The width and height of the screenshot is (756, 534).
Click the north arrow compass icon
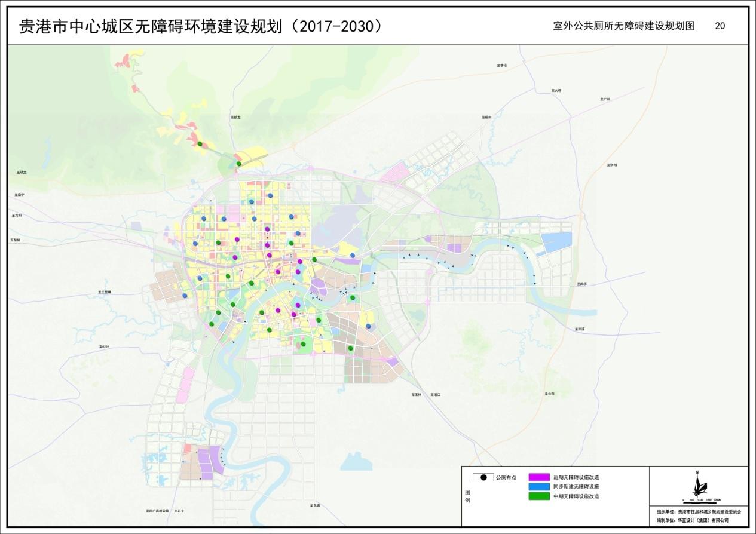696,484
